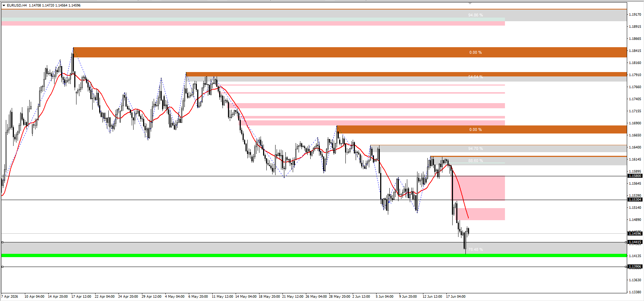Click the 6 May 20:00 time label
Image resolution: width=644 pixels, height=301 pixels.
(198, 297)
